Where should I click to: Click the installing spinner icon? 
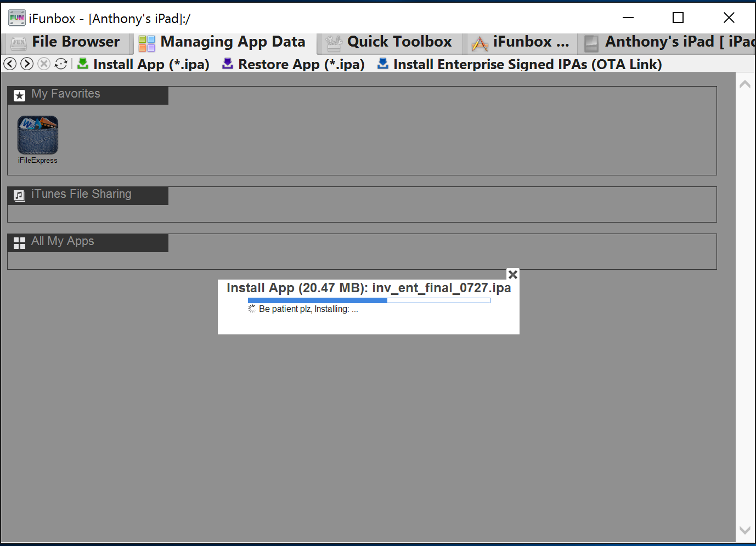pos(252,309)
